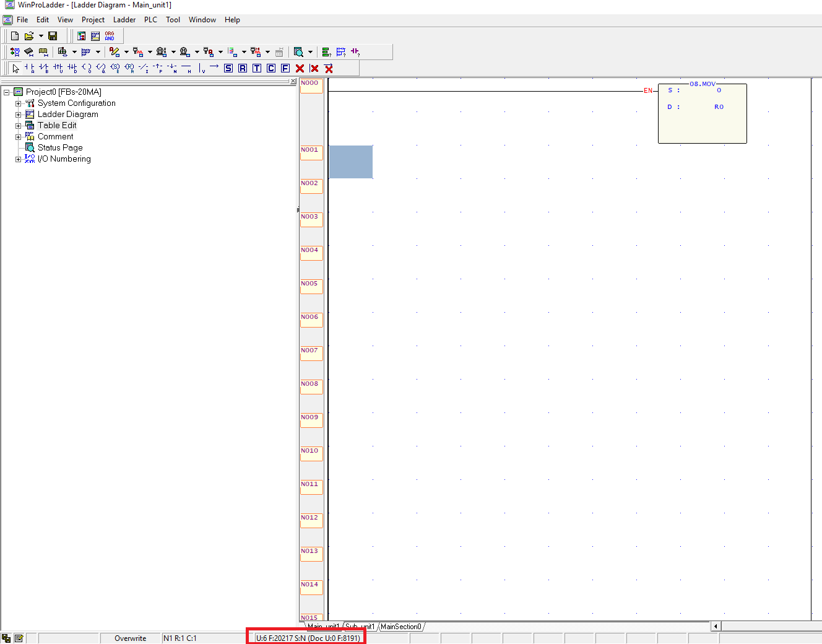Expand the Ladder Diagram tree node
This screenshot has width=822, height=644.
point(19,114)
